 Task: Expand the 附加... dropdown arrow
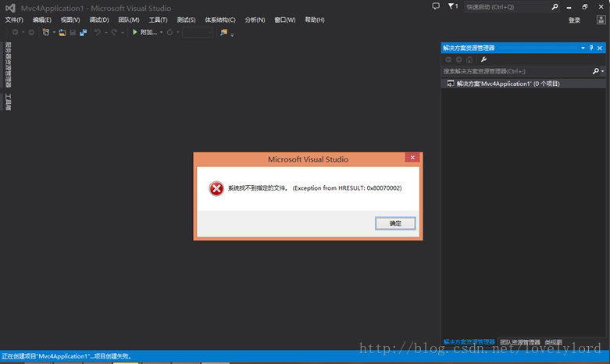tap(161, 32)
